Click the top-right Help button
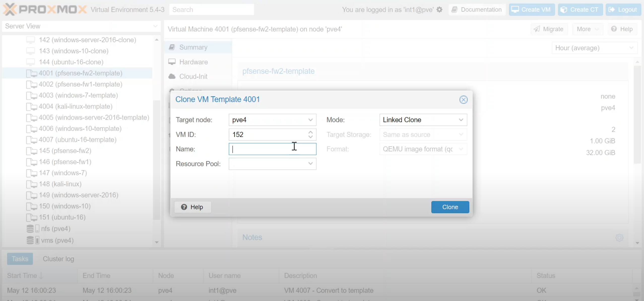The width and height of the screenshot is (644, 301). click(x=622, y=29)
